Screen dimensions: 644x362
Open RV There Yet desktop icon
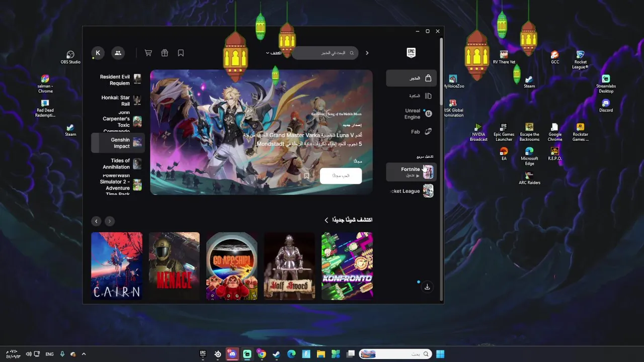tap(504, 57)
